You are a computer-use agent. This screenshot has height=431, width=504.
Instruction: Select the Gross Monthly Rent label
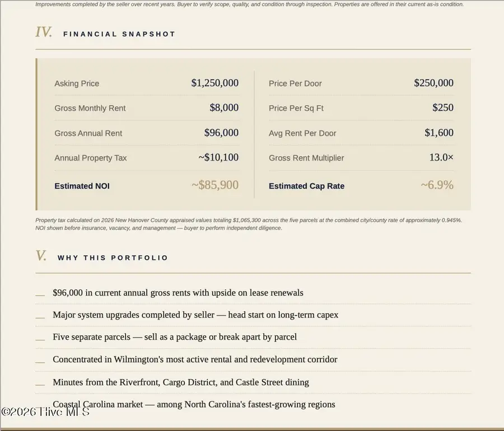(x=90, y=108)
